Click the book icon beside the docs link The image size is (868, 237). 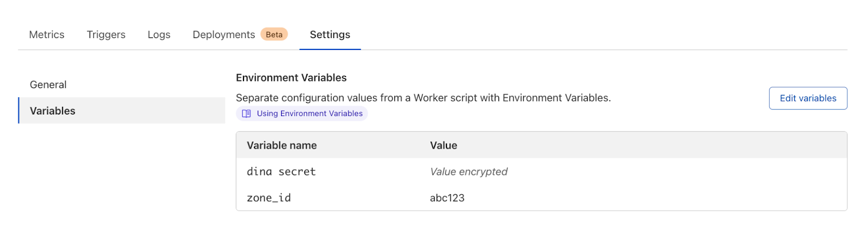pyautogui.click(x=246, y=113)
